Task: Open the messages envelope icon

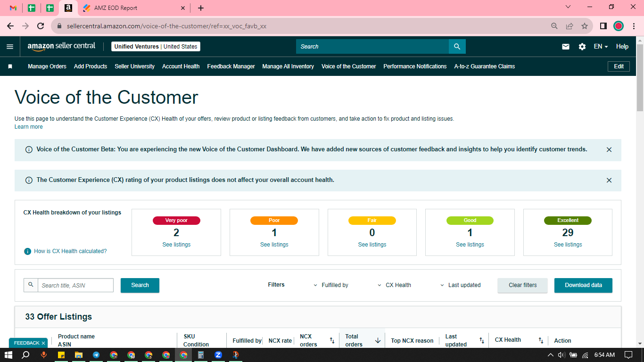Action: click(x=566, y=47)
